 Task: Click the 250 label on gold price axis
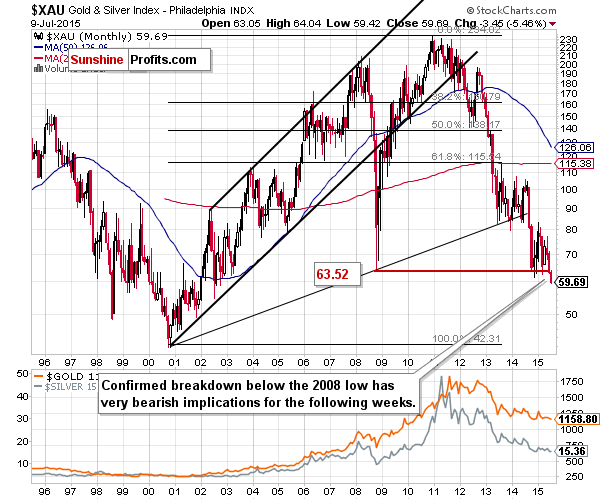click(574, 477)
